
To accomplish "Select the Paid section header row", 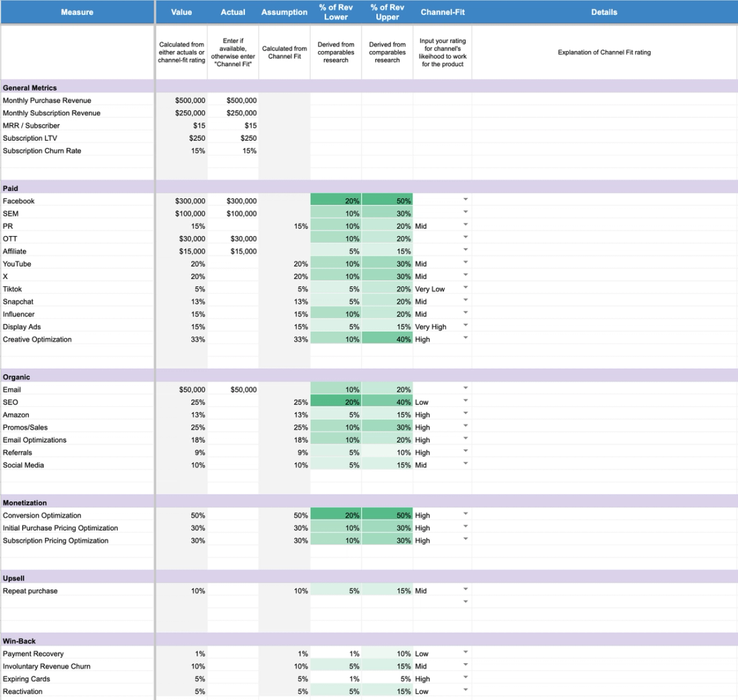I will [x=369, y=188].
